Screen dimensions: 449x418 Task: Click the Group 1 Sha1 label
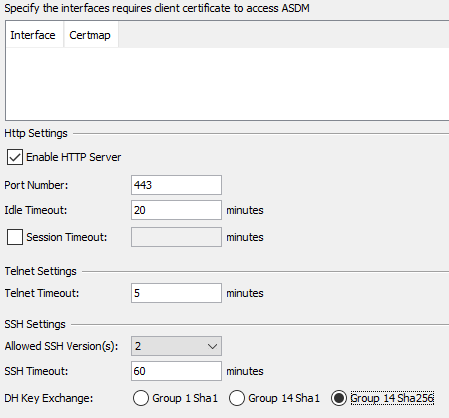coord(185,398)
